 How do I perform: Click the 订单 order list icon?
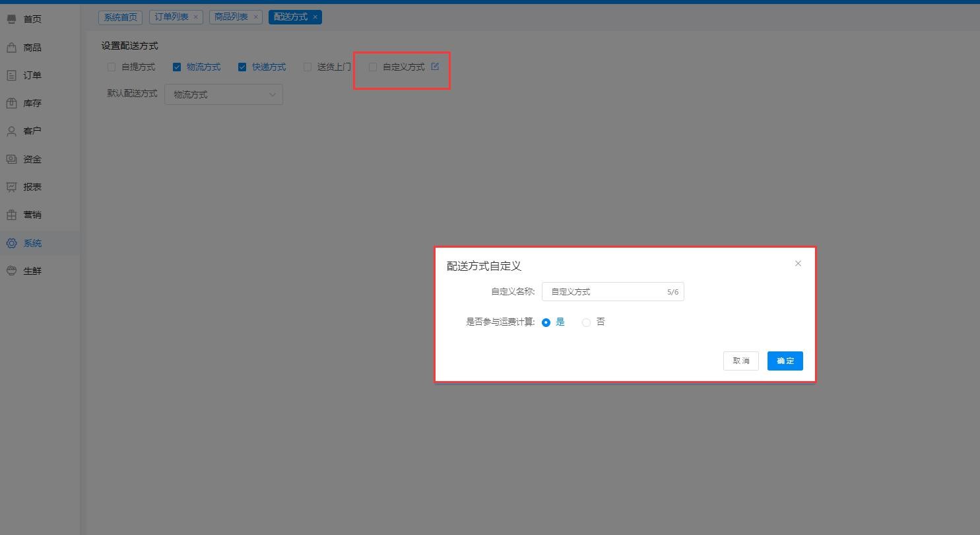coord(11,75)
